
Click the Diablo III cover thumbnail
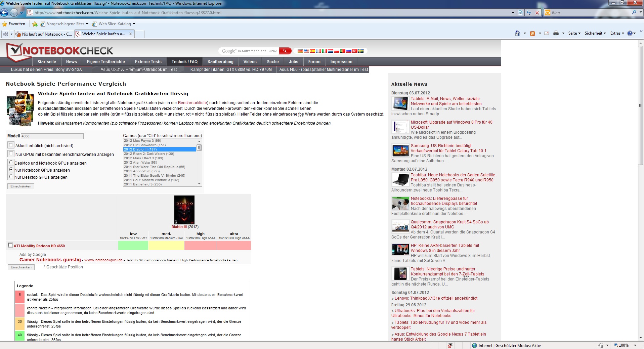pyautogui.click(x=184, y=210)
